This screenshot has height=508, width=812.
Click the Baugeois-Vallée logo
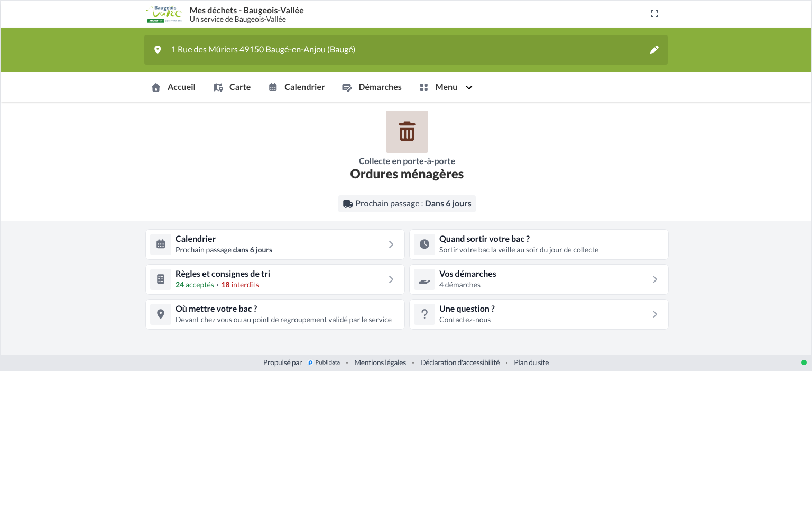click(x=164, y=14)
